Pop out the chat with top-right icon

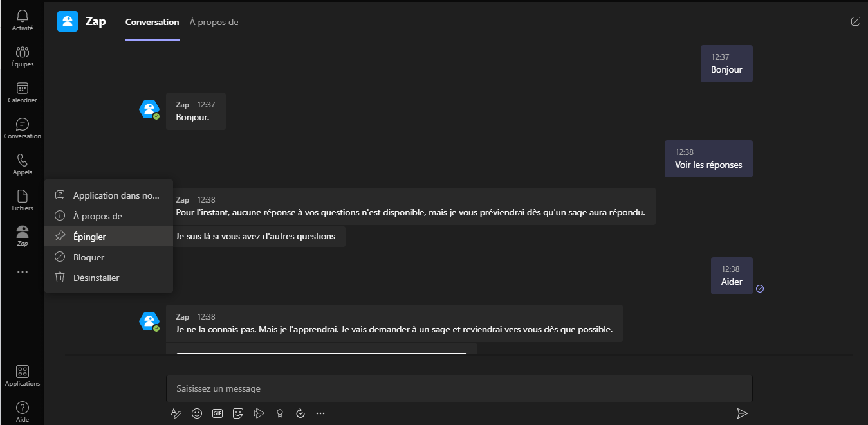[855, 21]
